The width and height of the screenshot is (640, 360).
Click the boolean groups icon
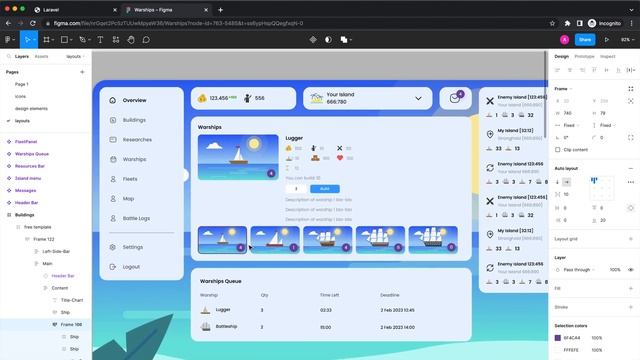coord(344,40)
